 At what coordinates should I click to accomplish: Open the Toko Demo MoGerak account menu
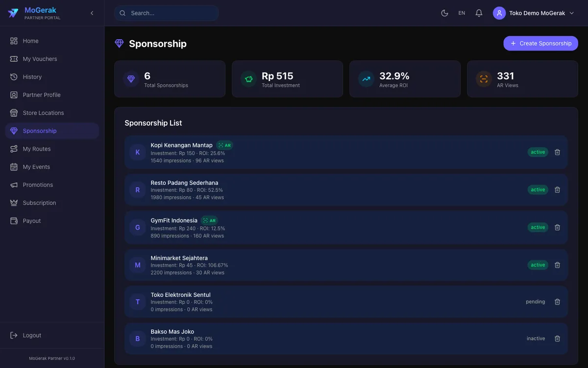[x=534, y=13]
